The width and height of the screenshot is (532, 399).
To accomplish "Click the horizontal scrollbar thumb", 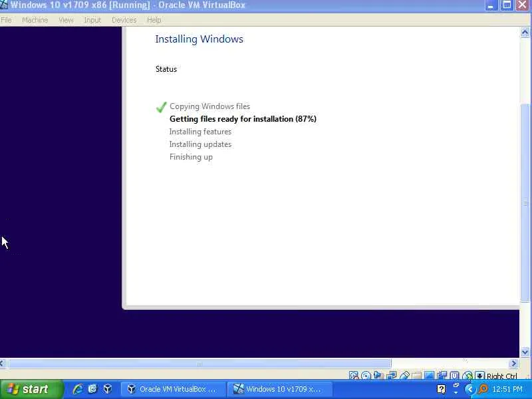I will [x=199, y=364].
